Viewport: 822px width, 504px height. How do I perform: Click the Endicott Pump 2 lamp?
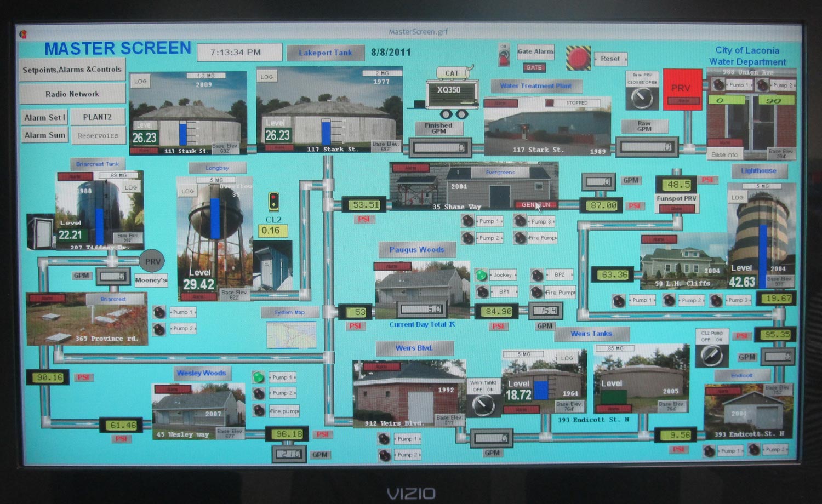click(754, 450)
